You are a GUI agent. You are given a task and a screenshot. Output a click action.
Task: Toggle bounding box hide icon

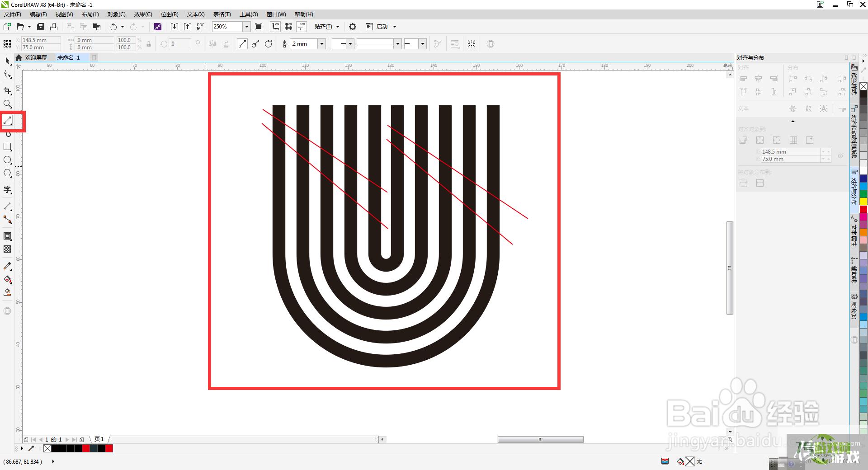[472, 44]
